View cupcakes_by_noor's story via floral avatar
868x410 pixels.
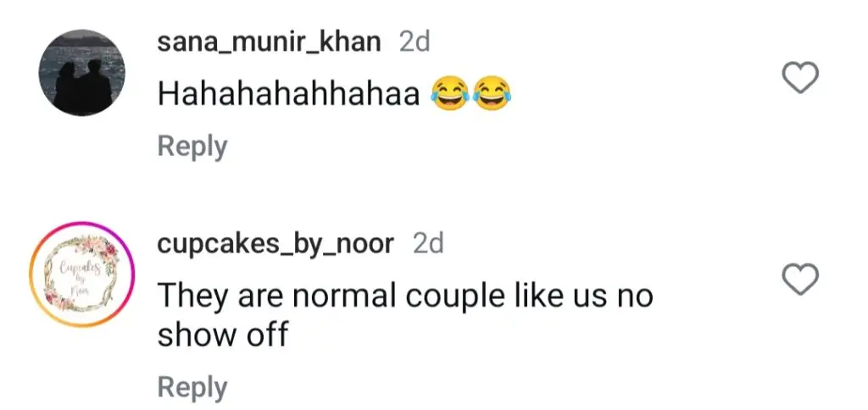pyautogui.click(x=82, y=274)
